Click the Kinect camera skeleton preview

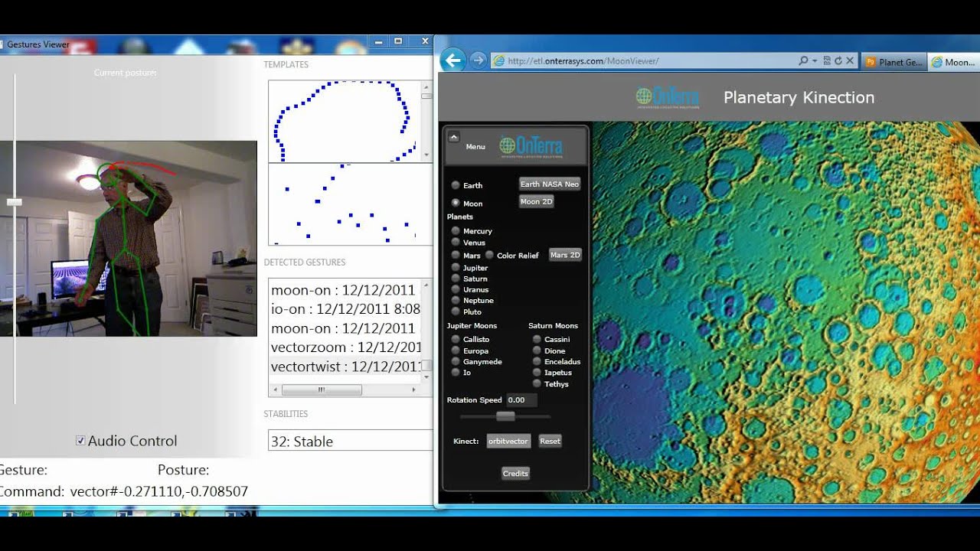pyautogui.click(x=129, y=239)
